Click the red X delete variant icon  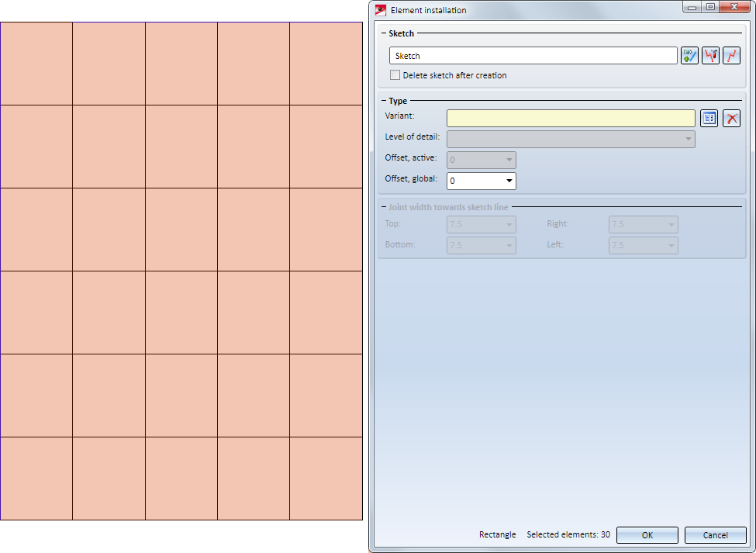coord(732,118)
